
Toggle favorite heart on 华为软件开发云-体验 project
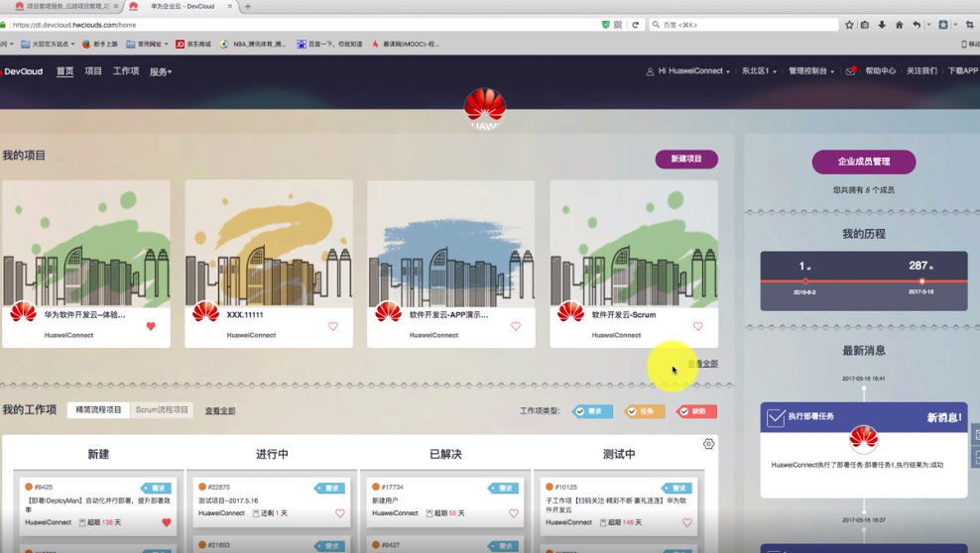(x=151, y=326)
